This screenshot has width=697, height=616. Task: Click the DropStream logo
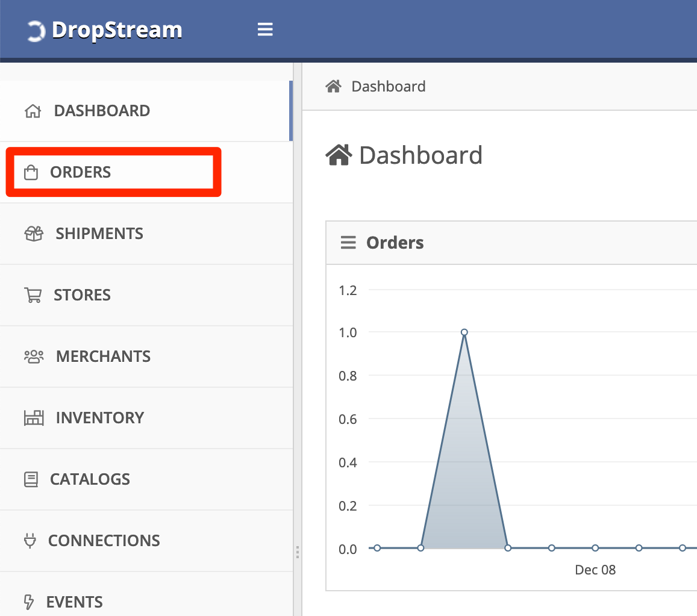[x=104, y=30]
